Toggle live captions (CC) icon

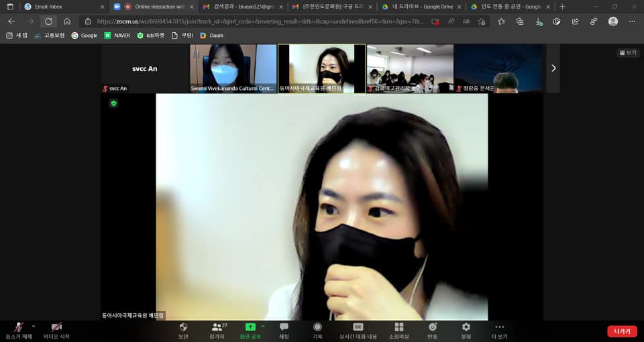[358, 327]
